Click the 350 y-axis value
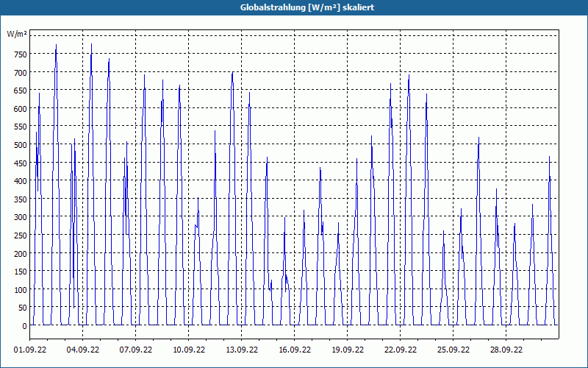Viewport: 588px width, 368px height. (x=21, y=199)
